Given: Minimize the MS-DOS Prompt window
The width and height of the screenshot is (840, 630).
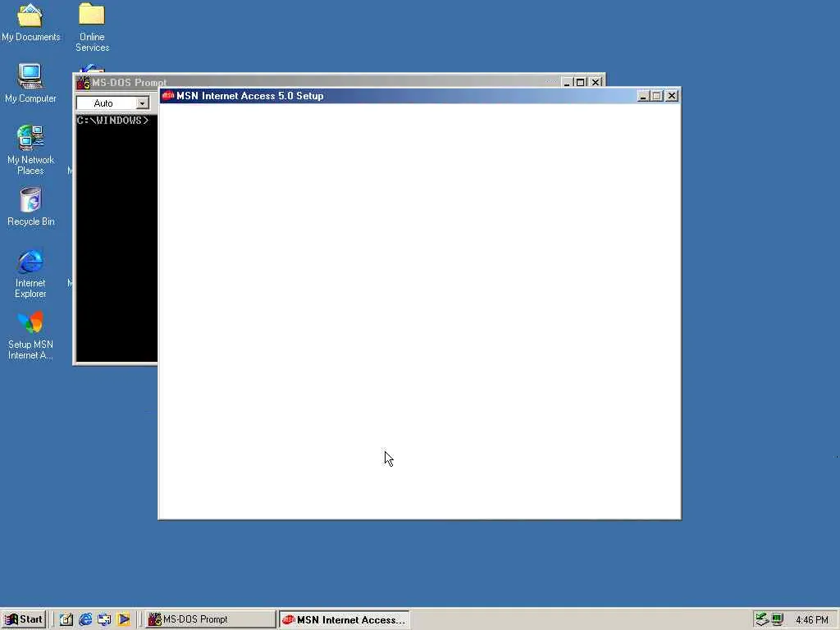Looking at the screenshot, I should point(567,83).
